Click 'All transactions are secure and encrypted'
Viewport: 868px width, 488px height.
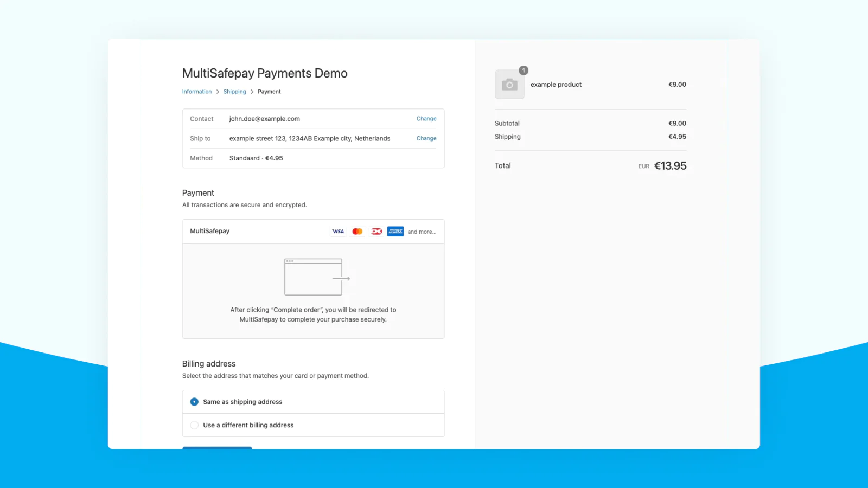[245, 205]
